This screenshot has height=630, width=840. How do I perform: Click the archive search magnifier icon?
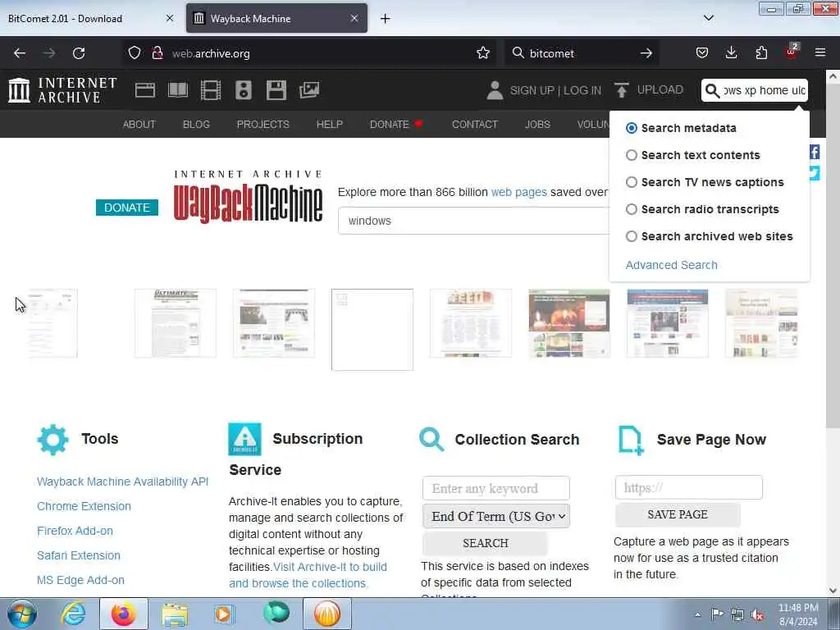click(x=712, y=90)
